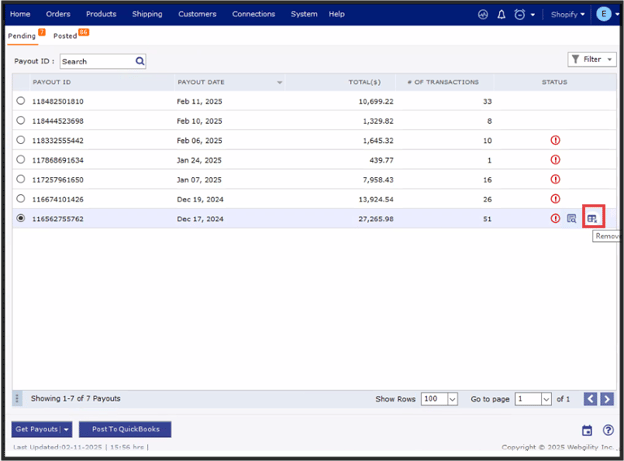This screenshot has width=624, height=461.
Task: Click the activity monitor icon in header
Action: point(483,14)
